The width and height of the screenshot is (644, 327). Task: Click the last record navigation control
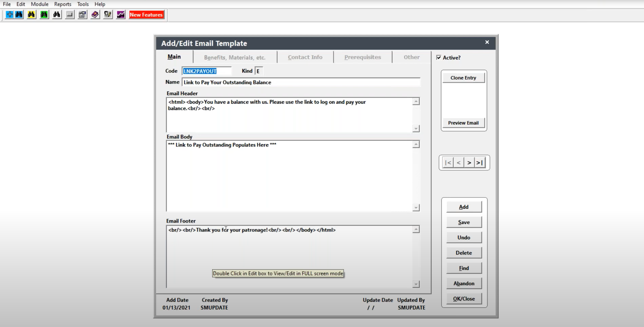pos(479,162)
